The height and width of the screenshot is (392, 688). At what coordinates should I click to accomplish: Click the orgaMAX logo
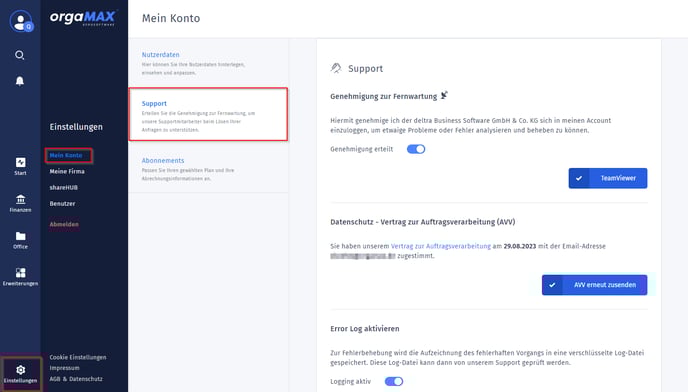click(x=82, y=18)
